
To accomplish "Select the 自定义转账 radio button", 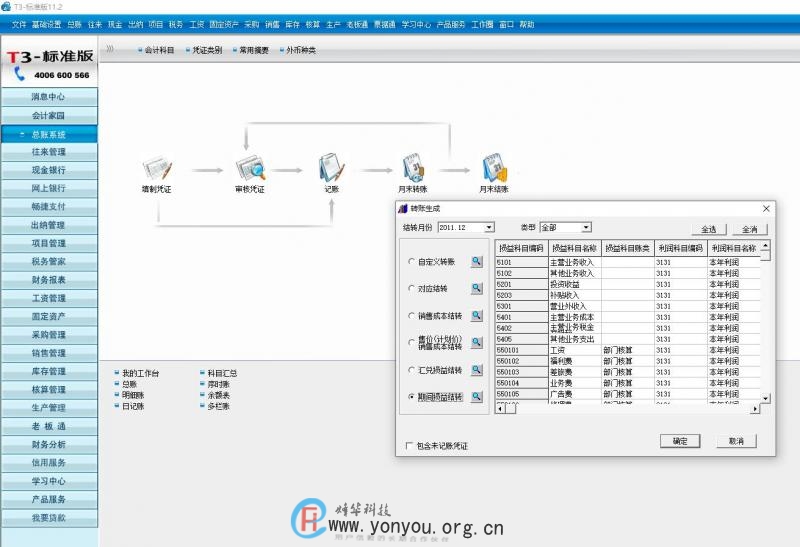I will click(x=411, y=261).
